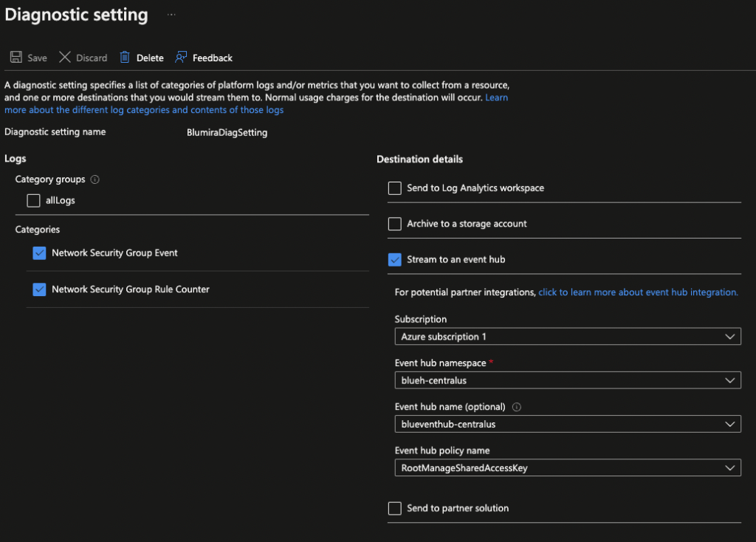Disable Stream to an event hub
The image size is (756, 542).
pos(395,259)
